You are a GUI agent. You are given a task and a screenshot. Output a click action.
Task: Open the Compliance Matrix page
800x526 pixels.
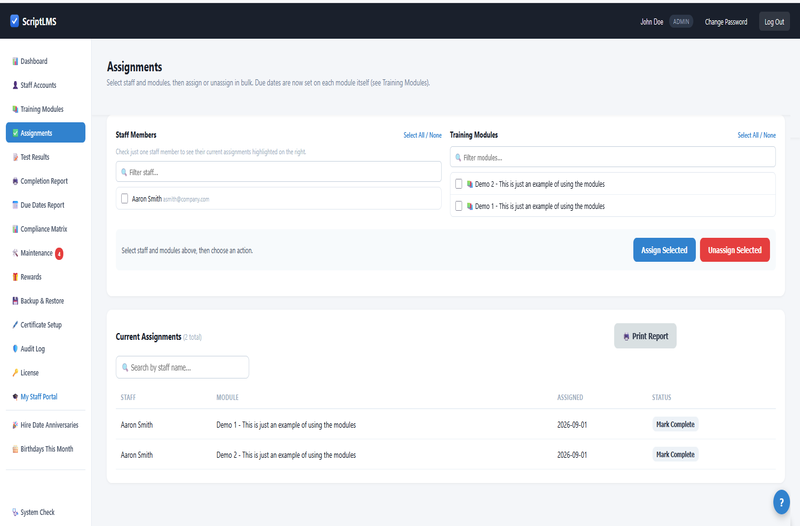click(45, 229)
